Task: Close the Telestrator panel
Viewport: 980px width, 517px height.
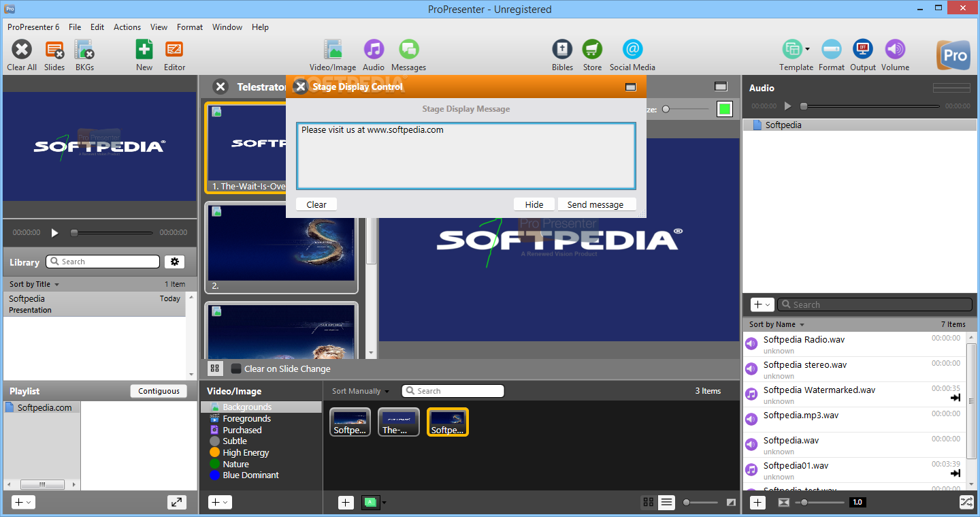Action: pyautogui.click(x=220, y=87)
